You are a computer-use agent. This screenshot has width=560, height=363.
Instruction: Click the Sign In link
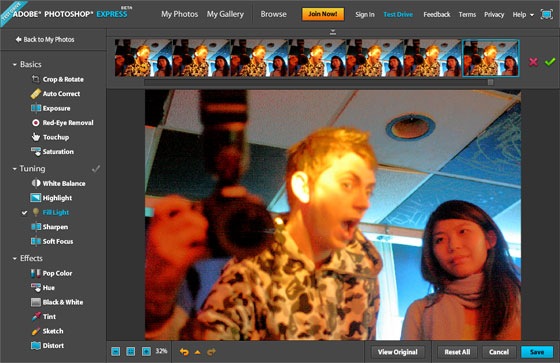(365, 15)
